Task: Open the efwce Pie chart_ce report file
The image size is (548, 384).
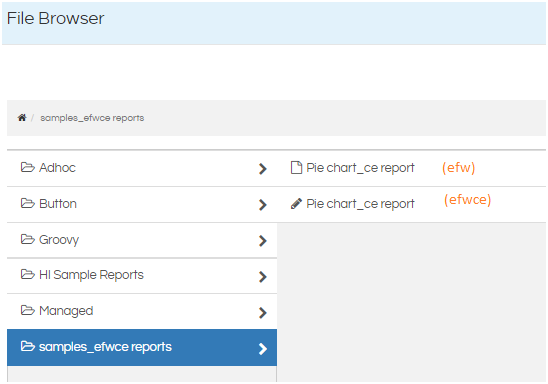Action: coord(360,204)
